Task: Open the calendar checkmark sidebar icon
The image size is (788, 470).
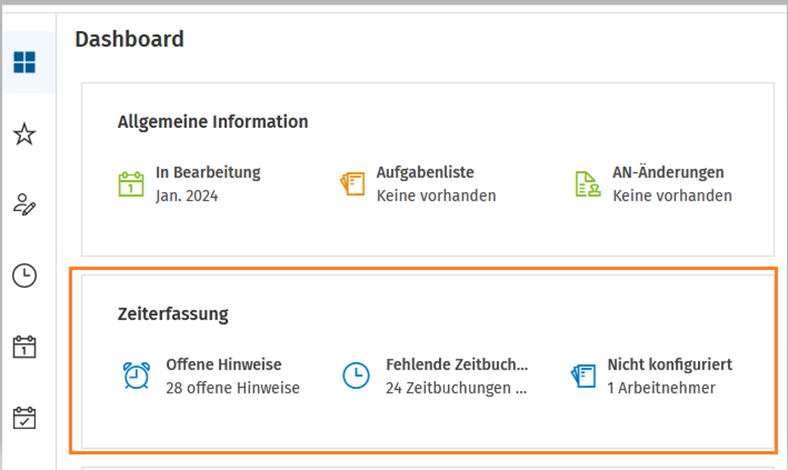Action: coord(25,418)
